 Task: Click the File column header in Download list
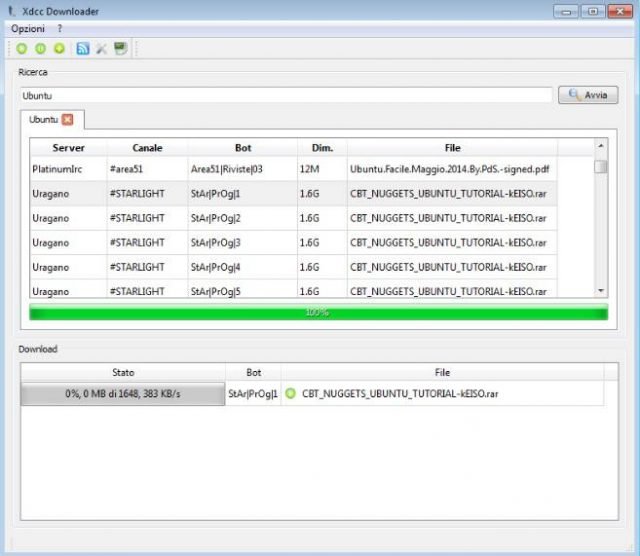442,372
